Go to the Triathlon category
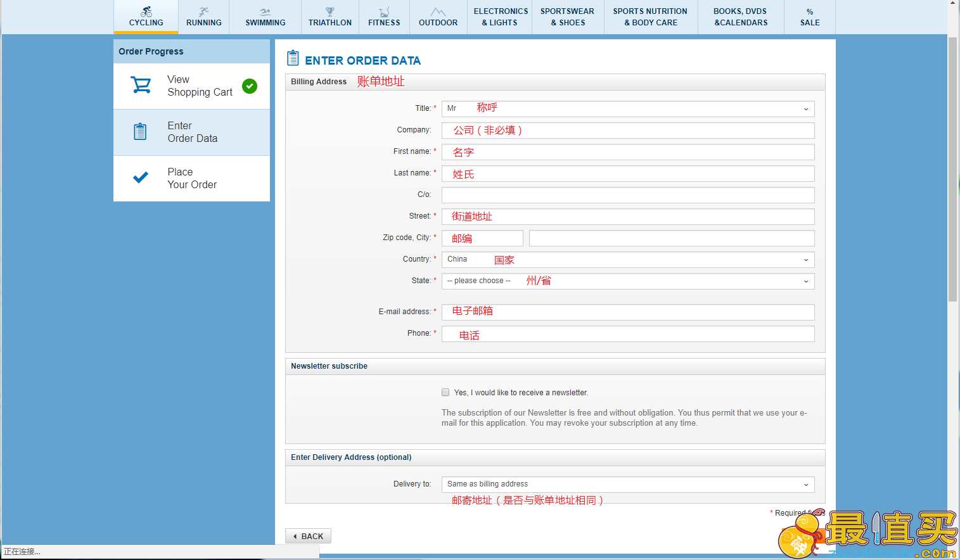This screenshot has width=960, height=560. pyautogui.click(x=330, y=16)
